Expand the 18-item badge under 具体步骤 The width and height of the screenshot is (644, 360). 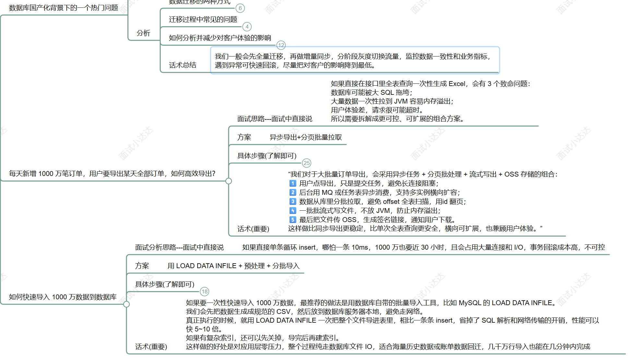[204, 292]
